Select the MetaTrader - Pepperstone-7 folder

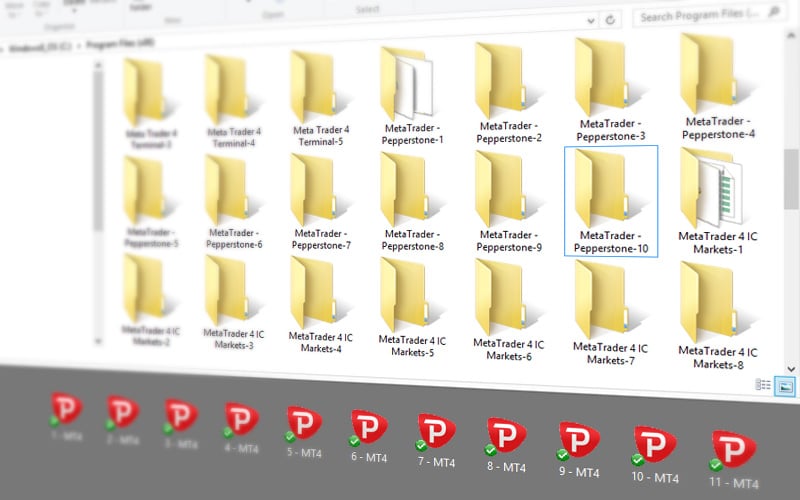click(x=321, y=202)
